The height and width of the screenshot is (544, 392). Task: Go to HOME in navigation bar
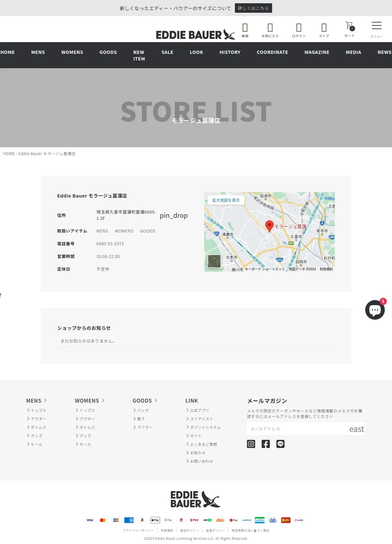[8, 52]
